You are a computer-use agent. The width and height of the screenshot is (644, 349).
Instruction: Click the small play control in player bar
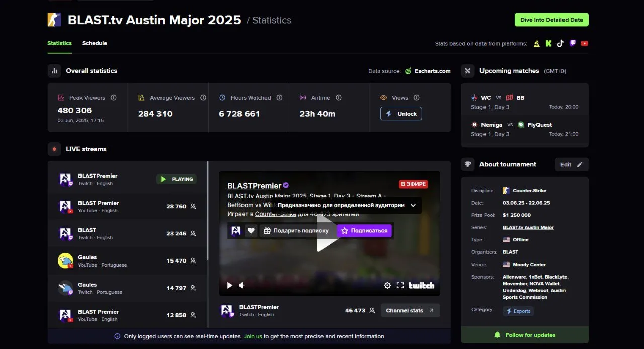pyautogui.click(x=230, y=285)
